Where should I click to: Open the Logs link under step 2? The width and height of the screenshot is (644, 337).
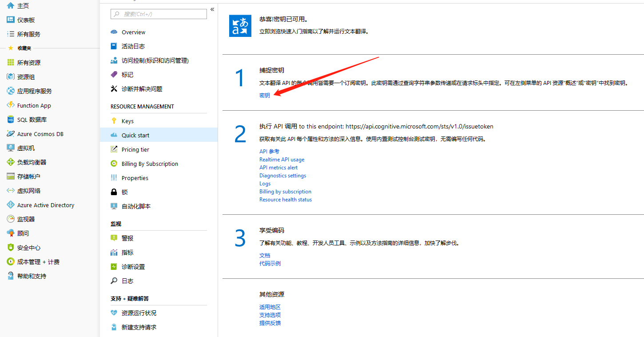[265, 184]
